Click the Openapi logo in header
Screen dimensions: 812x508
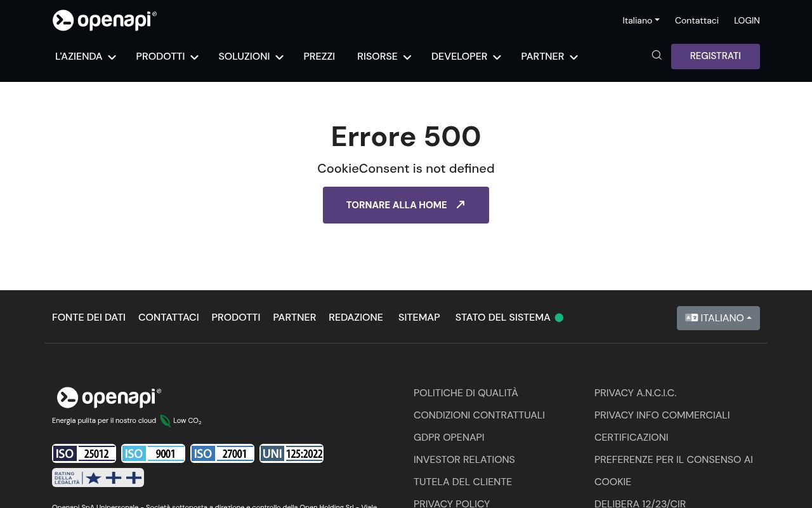tap(105, 20)
